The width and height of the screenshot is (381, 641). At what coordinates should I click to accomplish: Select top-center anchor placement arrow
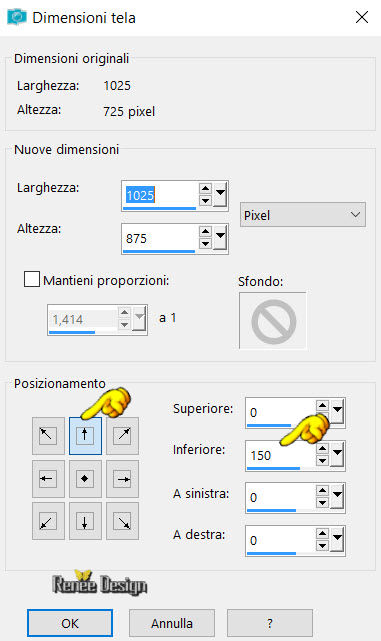85,435
